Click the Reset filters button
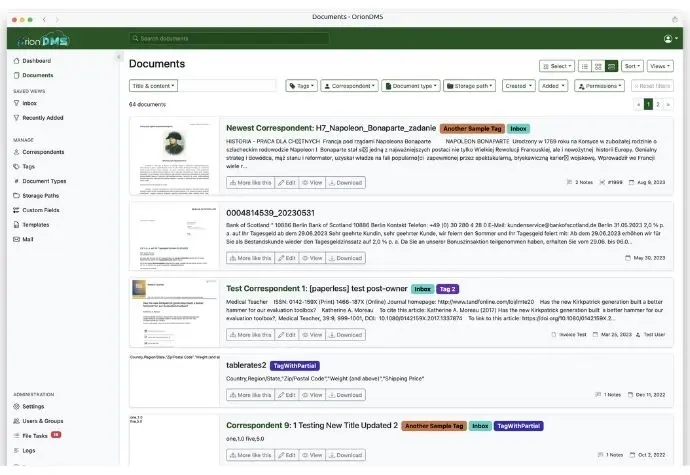The width and height of the screenshot is (690, 475). (652, 86)
